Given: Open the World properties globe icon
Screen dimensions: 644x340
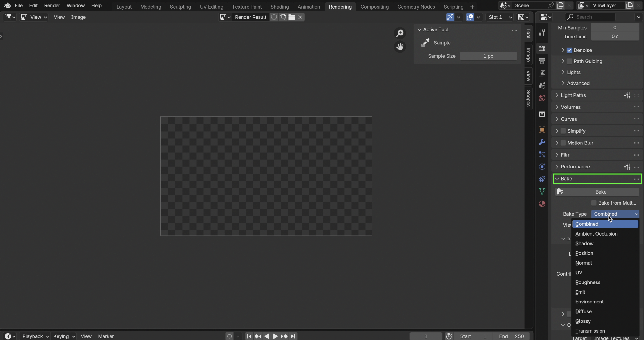Looking at the screenshot, I should pyautogui.click(x=542, y=98).
